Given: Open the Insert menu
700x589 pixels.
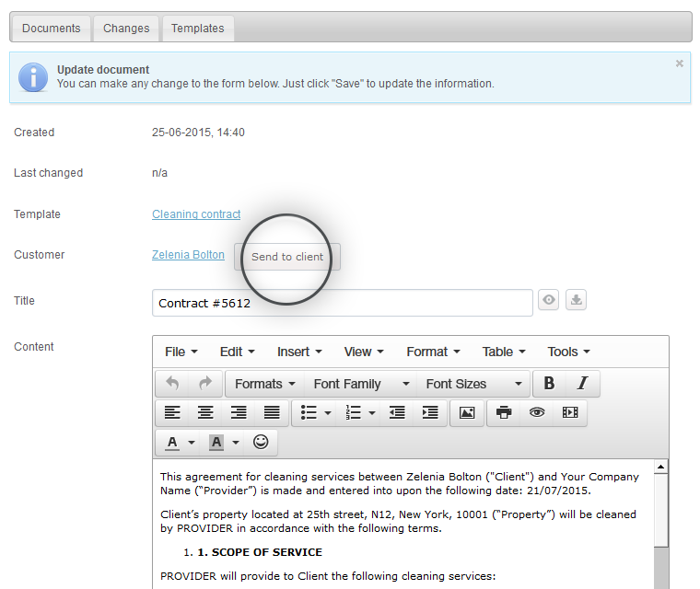Looking at the screenshot, I should (299, 352).
